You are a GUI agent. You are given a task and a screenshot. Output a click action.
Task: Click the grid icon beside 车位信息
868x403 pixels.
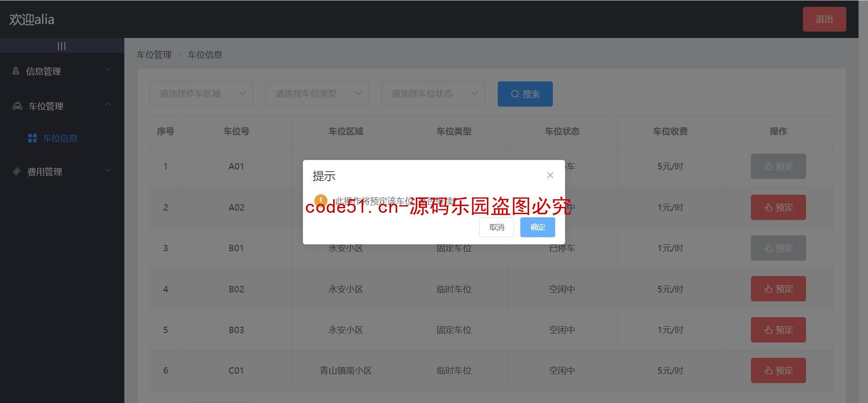33,138
